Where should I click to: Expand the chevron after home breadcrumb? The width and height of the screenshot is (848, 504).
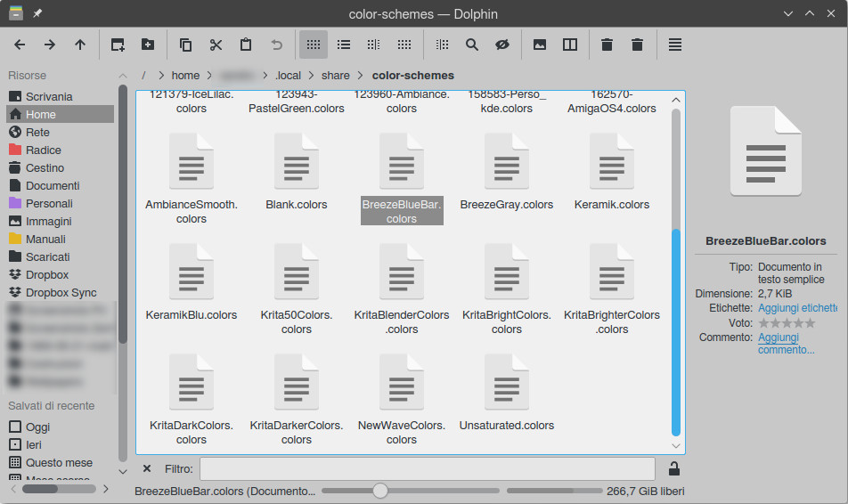tap(209, 76)
